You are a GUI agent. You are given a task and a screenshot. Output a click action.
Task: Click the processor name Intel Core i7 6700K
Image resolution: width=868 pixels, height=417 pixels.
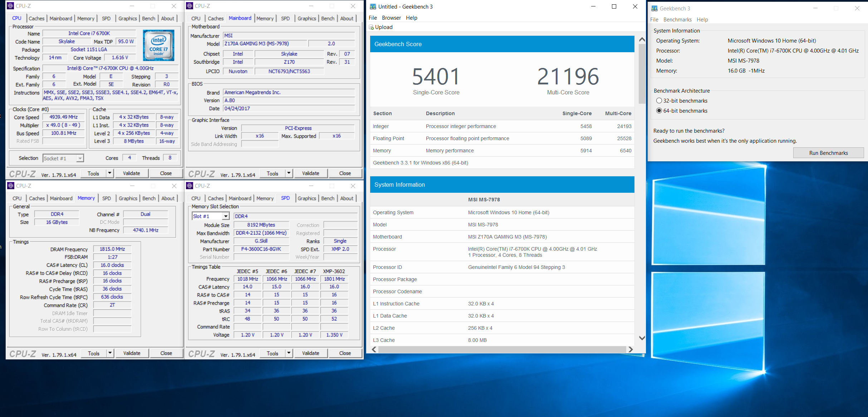click(x=89, y=33)
